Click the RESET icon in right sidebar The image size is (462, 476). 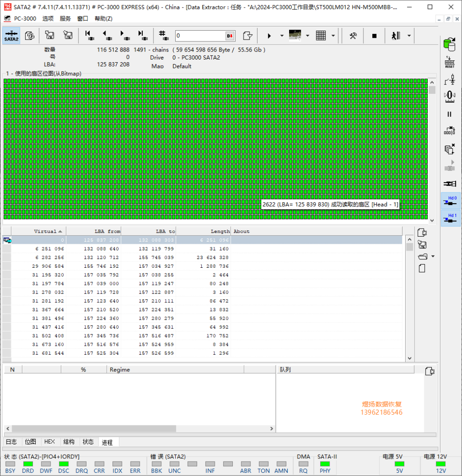click(x=449, y=62)
